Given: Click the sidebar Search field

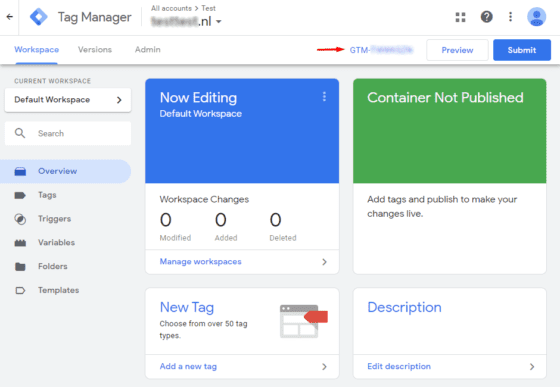Looking at the screenshot, I should click(x=68, y=134).
